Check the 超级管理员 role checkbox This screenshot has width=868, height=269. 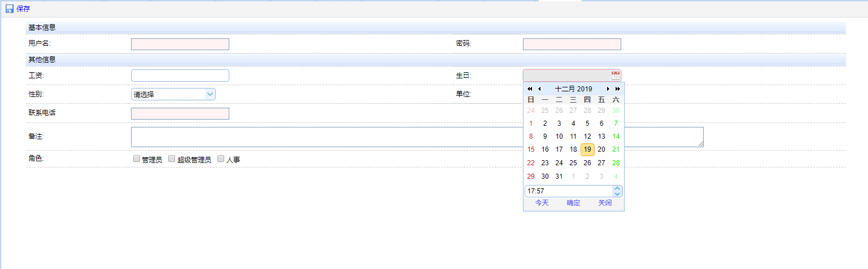[172, 159]
